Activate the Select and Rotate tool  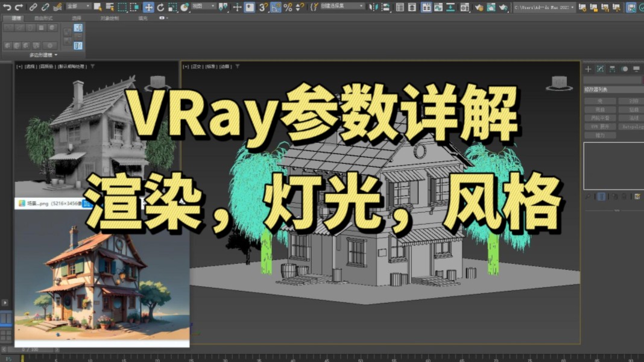(x=160, y=7)
